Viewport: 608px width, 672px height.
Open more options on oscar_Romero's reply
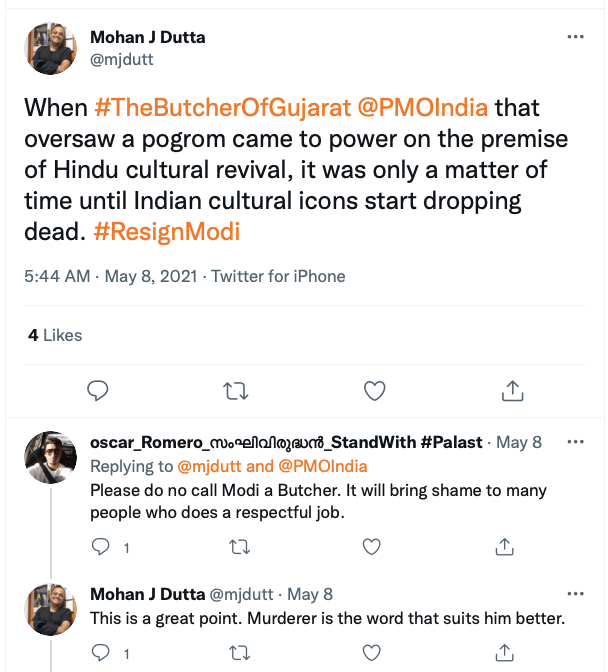575,441
